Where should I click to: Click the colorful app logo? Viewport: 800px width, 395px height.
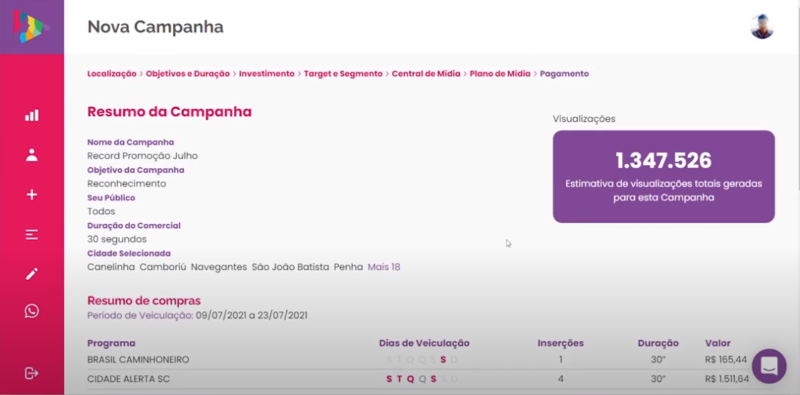[31, 27]
